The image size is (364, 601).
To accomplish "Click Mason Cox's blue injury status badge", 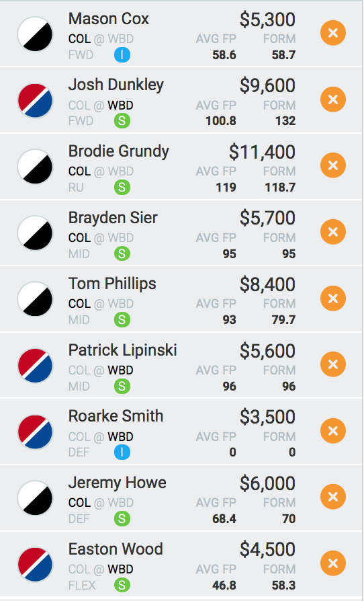I will [x=122, y=55].
